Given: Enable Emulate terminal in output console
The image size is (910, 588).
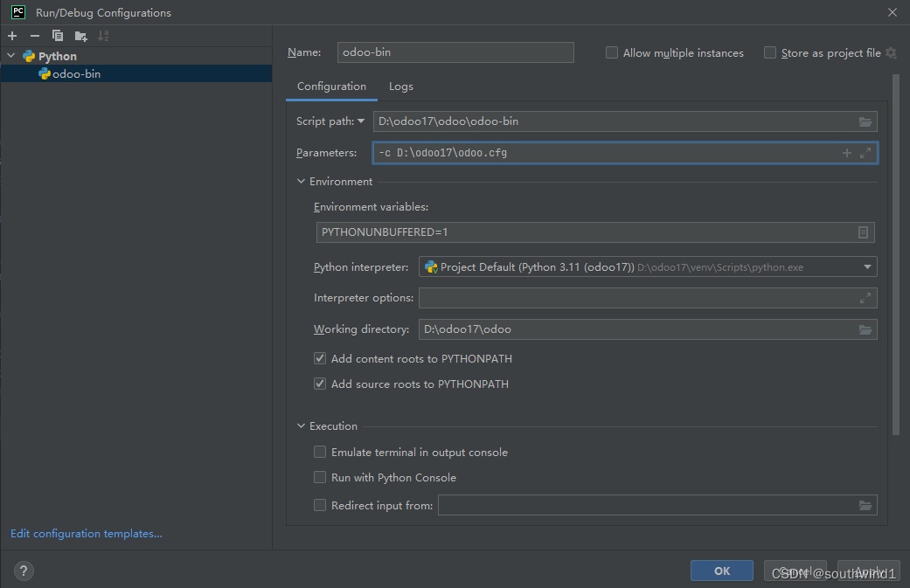Looking at the screenshot, I should [x=320, y=452].
